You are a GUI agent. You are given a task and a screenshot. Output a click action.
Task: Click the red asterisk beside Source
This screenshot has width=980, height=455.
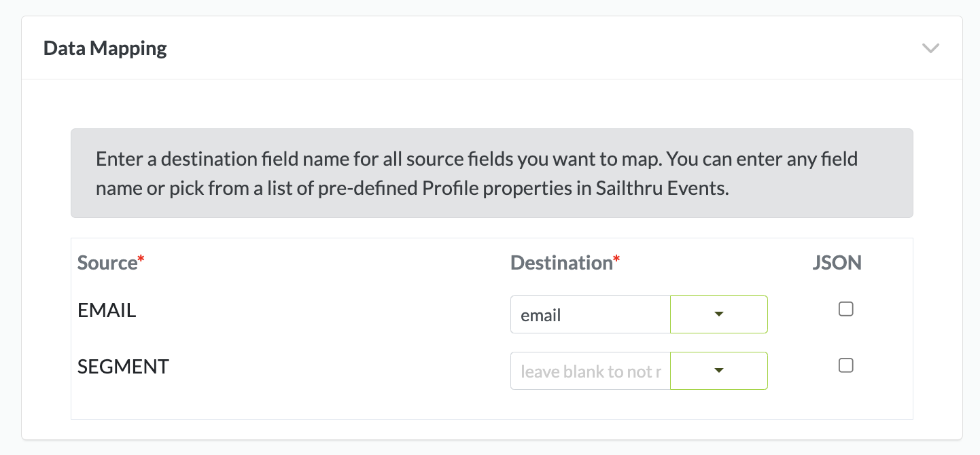(x=141, y=260)
